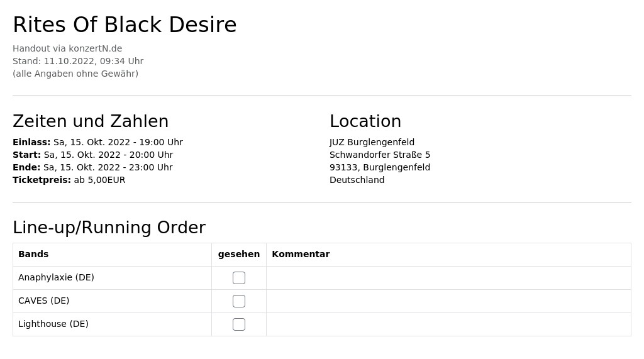Click the Kommentar column header
Viewport: 644px width, 359px height.
pos(301,254)
